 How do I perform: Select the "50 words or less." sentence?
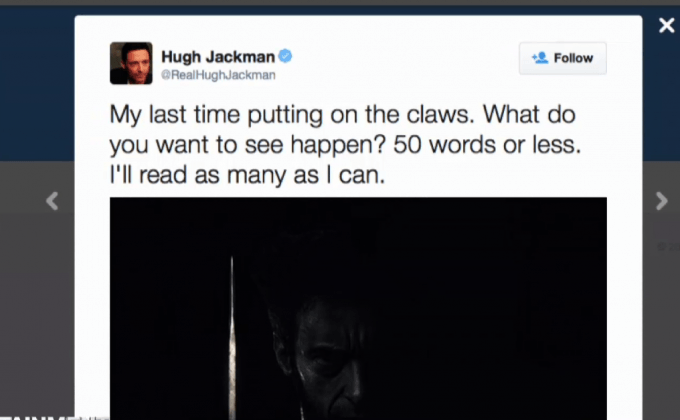pos(487,144)
